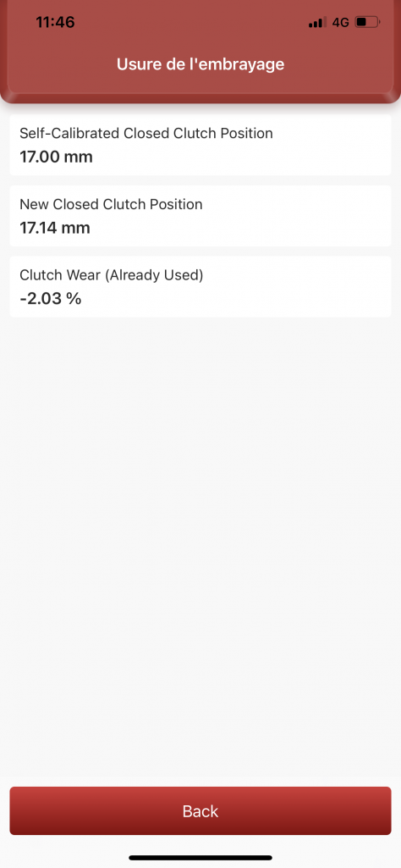The width and height of the screenshot is (401, 868).
Task: Tap the empty gray area below the cards
Action: tap(200, 548)
